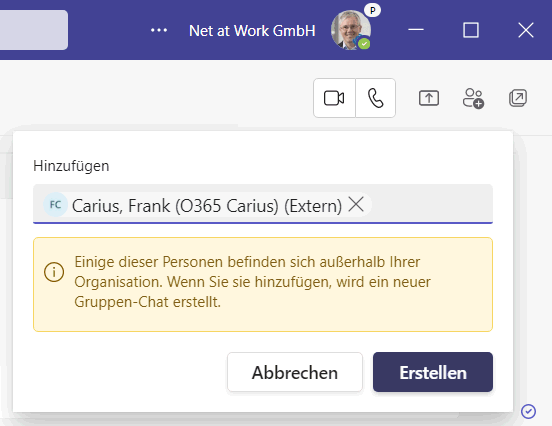Click the sent checkmark status icon
Image resolution: width=552 pixels, height=426 pixels.
pyautogui.click(x=528, y=411)
